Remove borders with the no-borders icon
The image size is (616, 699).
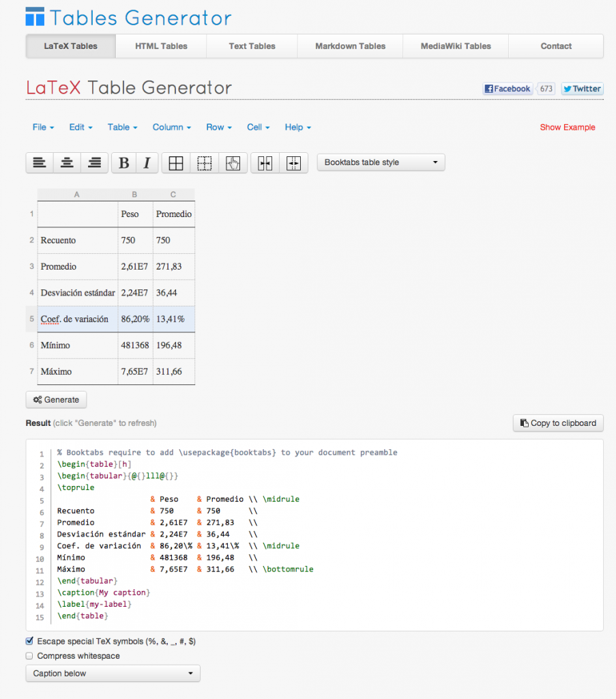tap(204, 162)
